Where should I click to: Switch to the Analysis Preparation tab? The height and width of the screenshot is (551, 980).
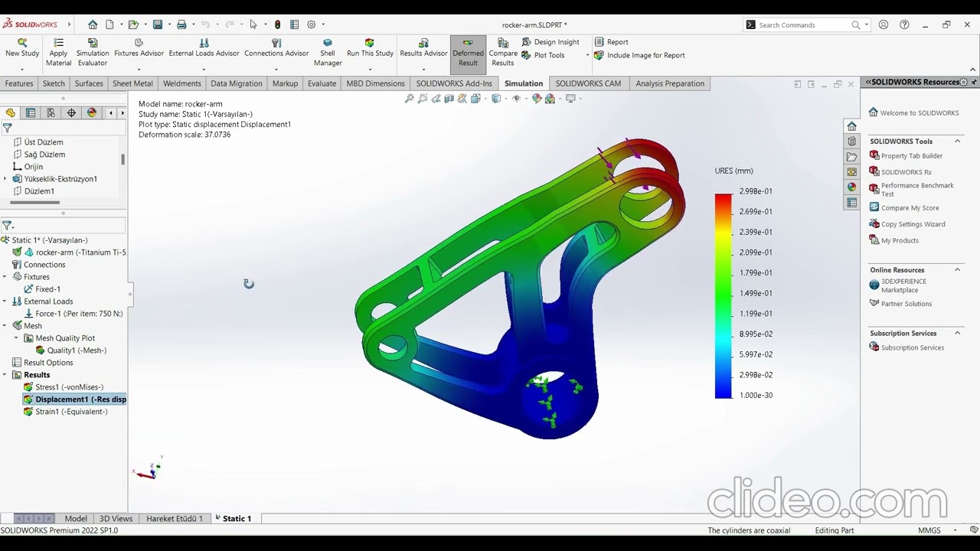point(670,83)
